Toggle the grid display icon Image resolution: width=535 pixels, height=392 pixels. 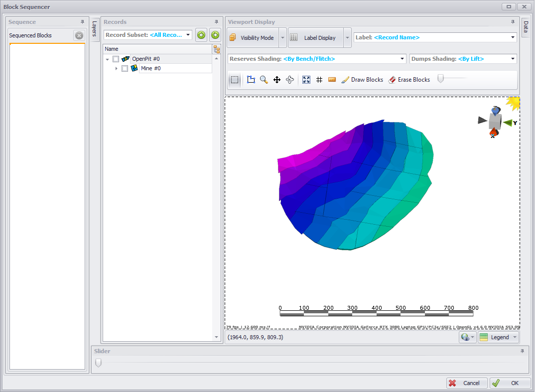tap(319, 80)
